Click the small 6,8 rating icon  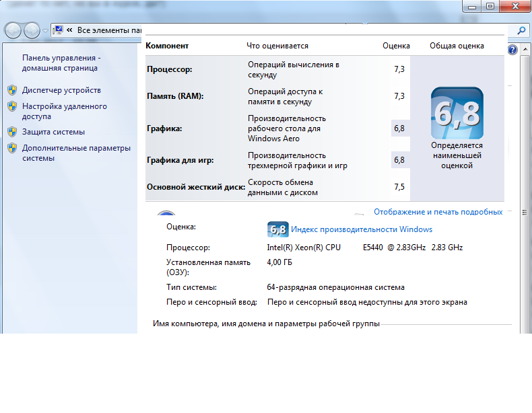[x=278, y=229]
